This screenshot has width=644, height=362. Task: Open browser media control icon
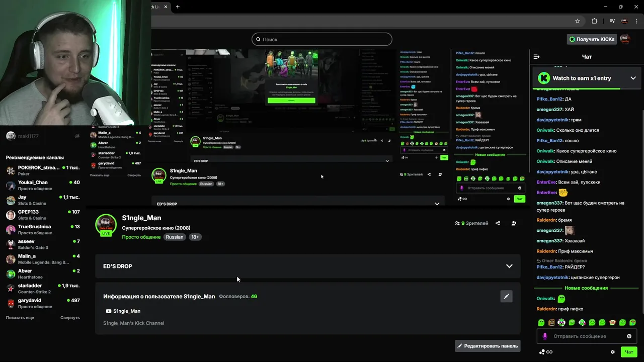coord(612,21)
